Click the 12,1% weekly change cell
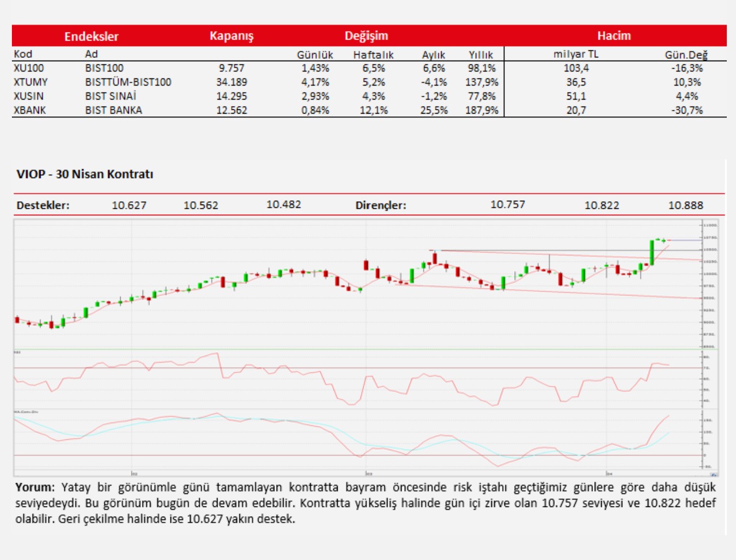The width and height of the screenshot is (736, 560). (x=374, y=110)
